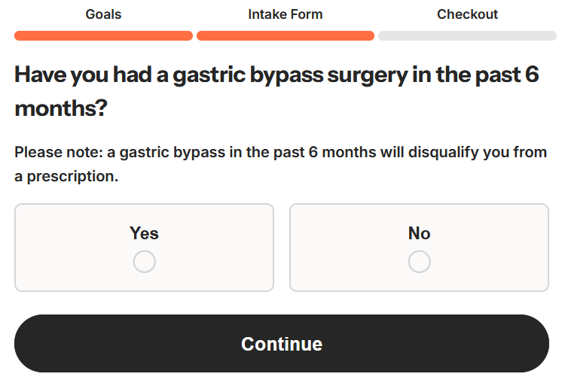
Task: Choose the Yes answer card
Action: [x=144, y=247]
